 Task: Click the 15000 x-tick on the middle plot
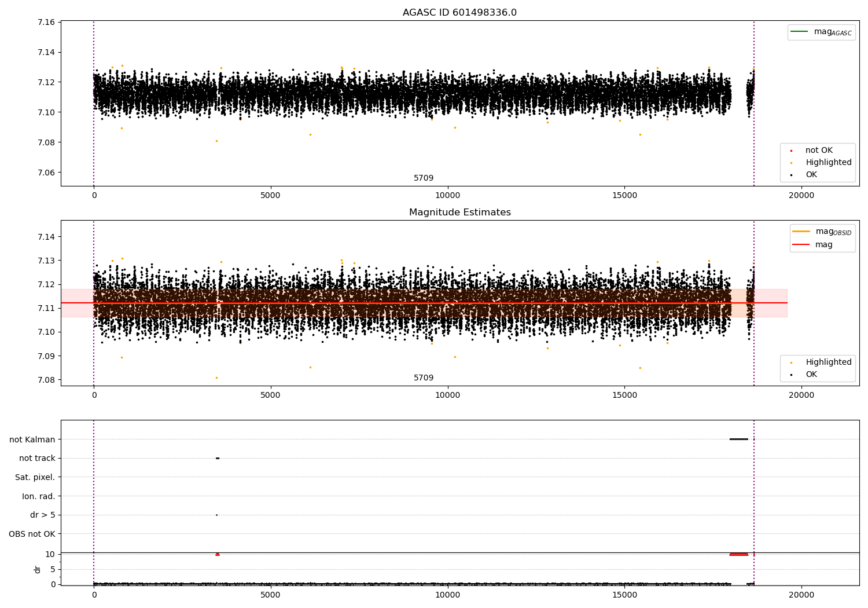(x=624, y=395)
